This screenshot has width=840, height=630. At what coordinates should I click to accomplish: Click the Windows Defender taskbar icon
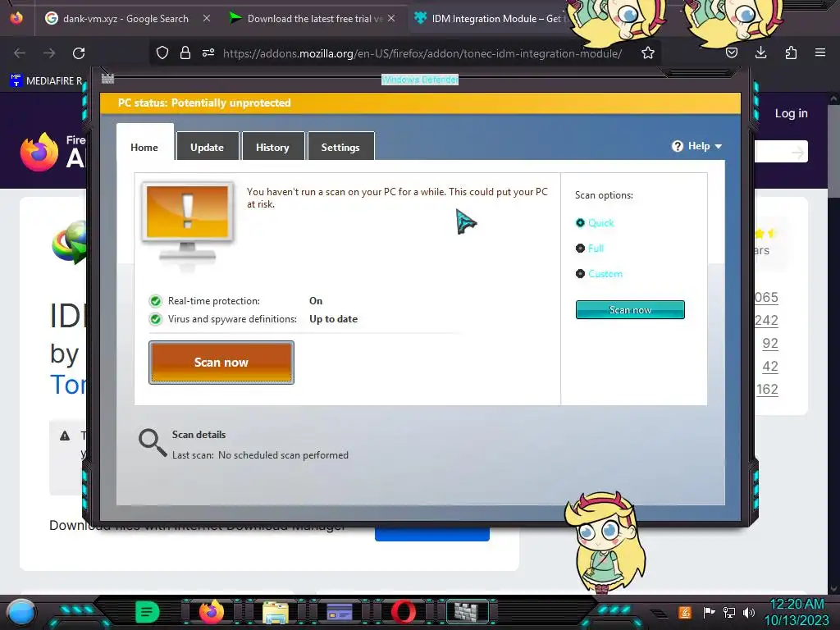coord(467,612)
